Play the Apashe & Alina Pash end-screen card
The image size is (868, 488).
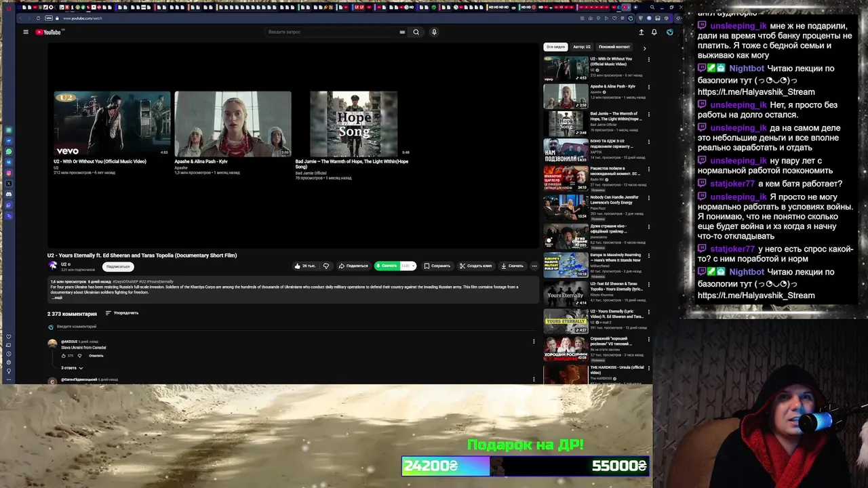pyautogui.click(x=233, y=124)
